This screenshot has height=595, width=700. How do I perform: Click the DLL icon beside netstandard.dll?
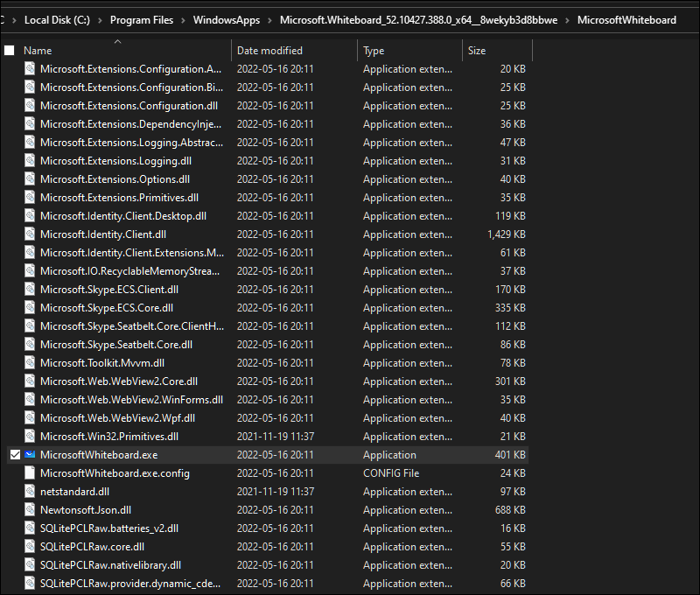pyautogui.click(x=30, y=492)
